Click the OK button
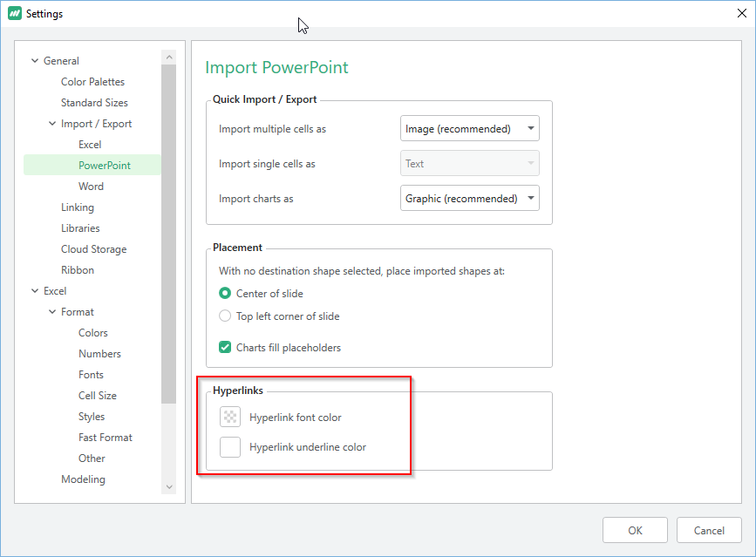 point(635,531)
